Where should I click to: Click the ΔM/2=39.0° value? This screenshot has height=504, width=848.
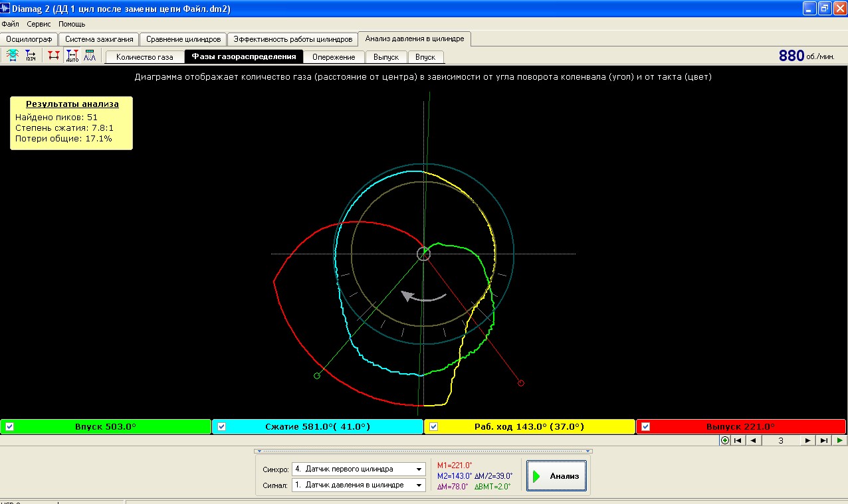pos(494,476)
